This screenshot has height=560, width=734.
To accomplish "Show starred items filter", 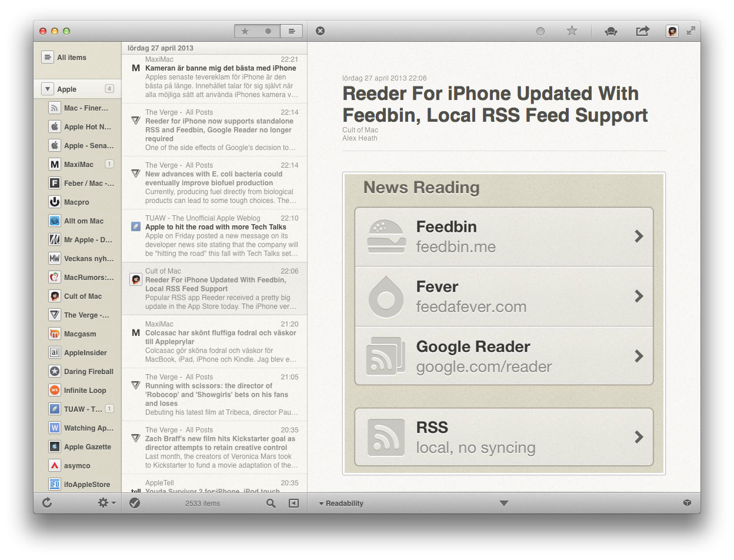I will point(245,31).
